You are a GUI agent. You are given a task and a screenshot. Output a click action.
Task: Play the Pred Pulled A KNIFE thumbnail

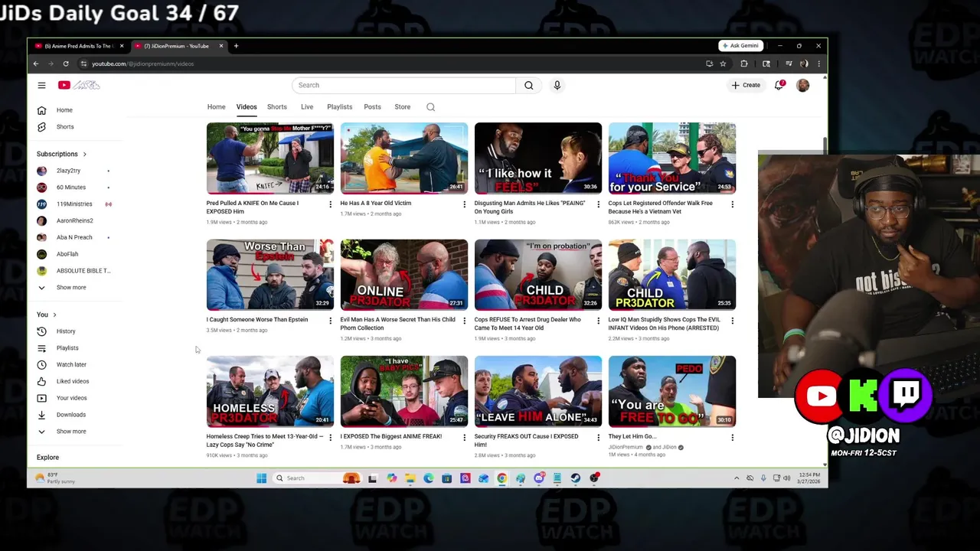269,158
